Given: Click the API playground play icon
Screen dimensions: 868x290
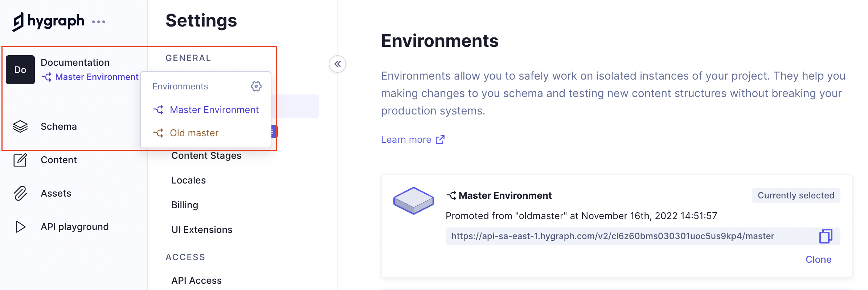Looking at the screenshot, I should (x=20, y=227).
